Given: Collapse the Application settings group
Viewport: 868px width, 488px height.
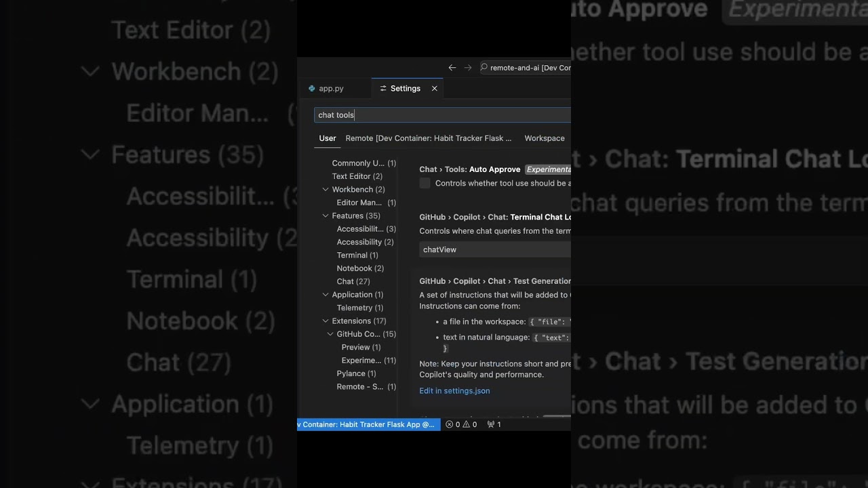Looking at the screenshot, I should 325,295.
